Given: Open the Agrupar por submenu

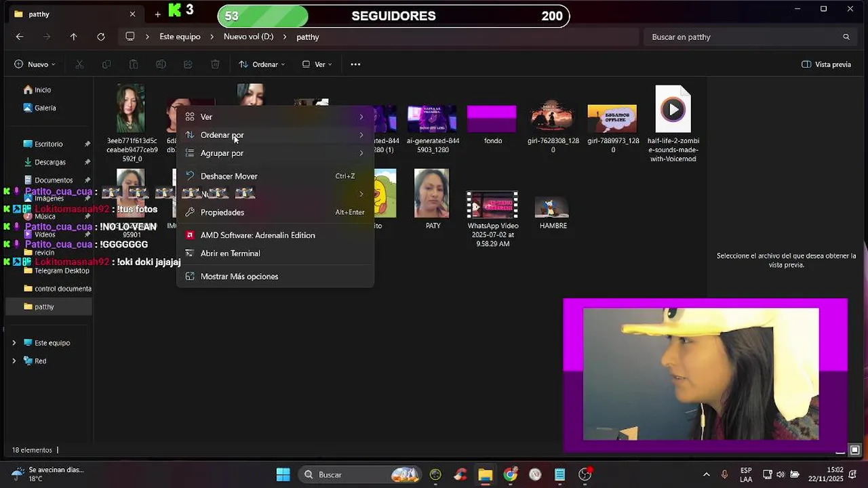Looking at the screenshot, I should click(x=275, y=153).
